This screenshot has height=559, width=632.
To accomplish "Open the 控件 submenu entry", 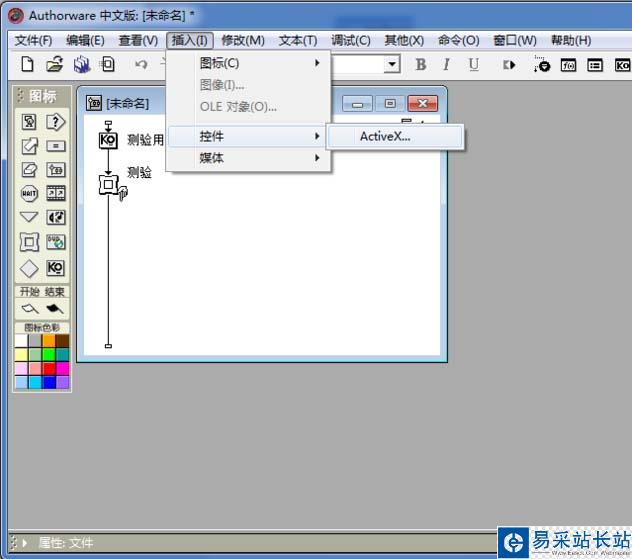I will (248, 136).
